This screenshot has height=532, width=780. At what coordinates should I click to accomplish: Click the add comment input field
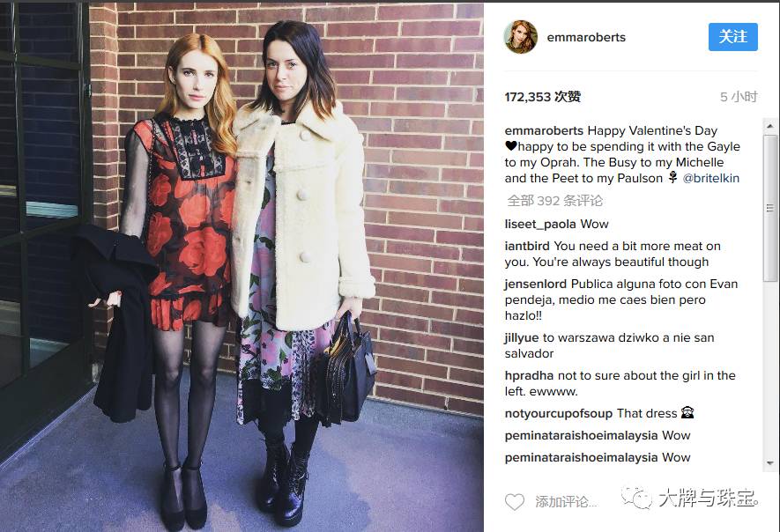click(566, 502)
